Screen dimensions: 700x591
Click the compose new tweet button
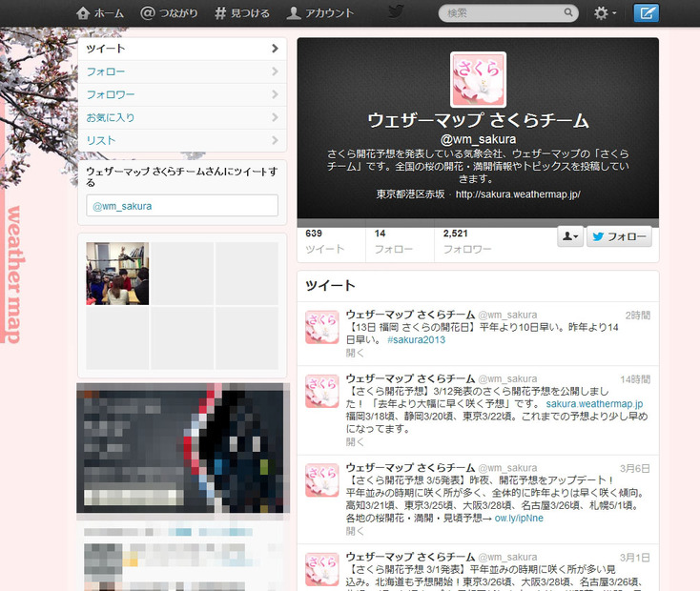click(646, 13)
